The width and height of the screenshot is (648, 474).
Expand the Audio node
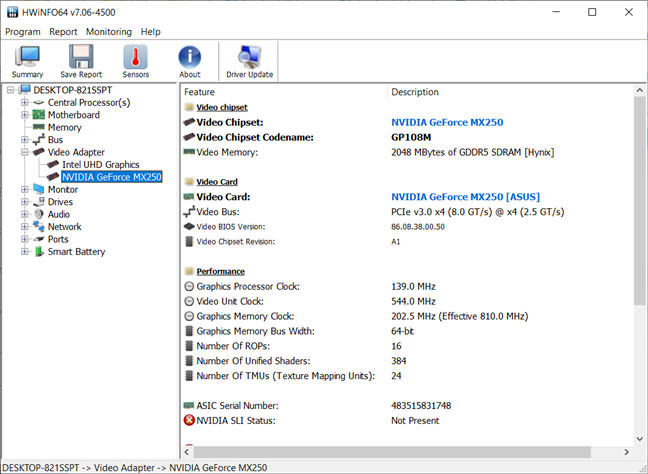point(25,214)
